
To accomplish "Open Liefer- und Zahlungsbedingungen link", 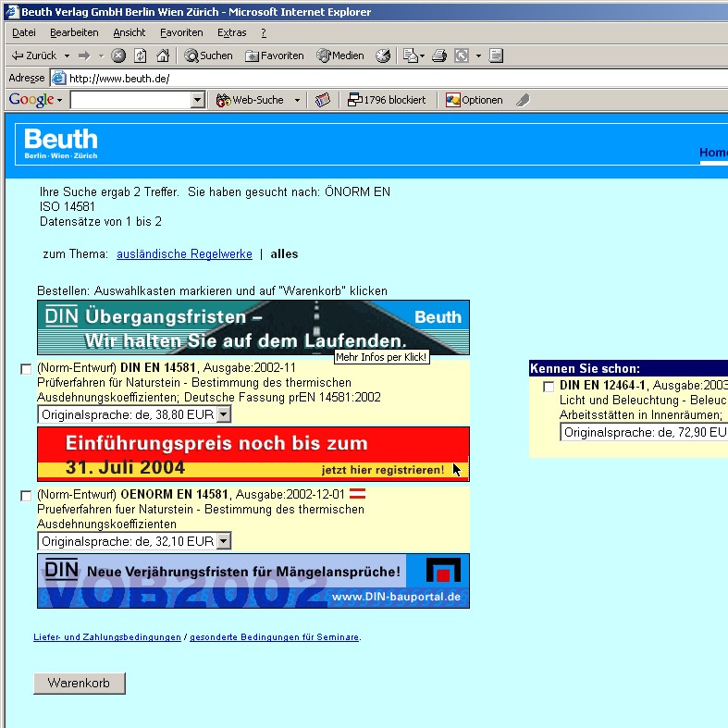I will click(x=107, y=637).
